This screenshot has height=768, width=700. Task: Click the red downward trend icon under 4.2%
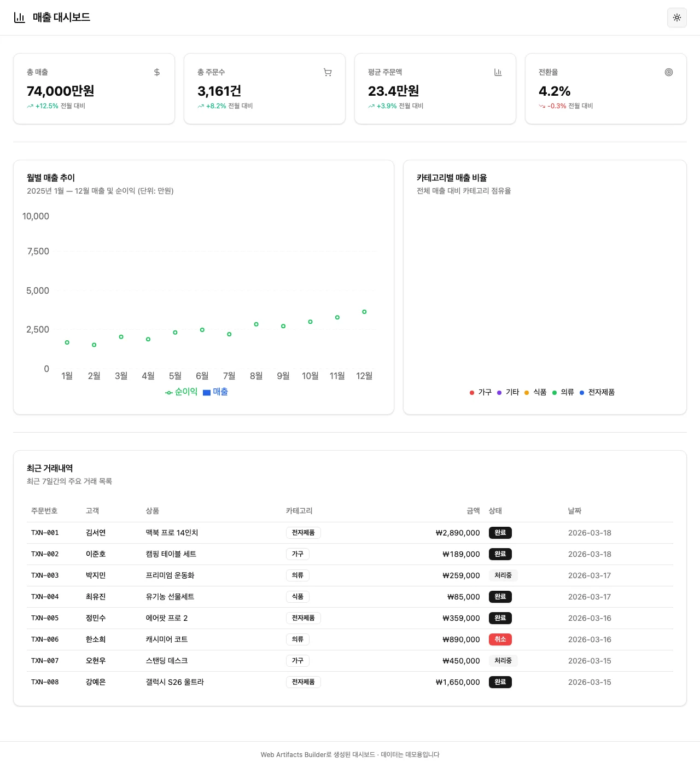pos(542,106)
